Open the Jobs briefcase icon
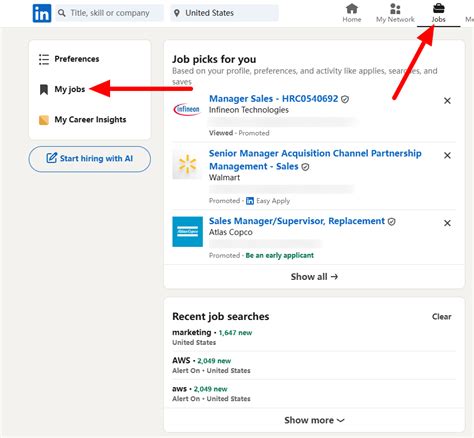This screenshot has width=474, height=438. tap(438, 8)
